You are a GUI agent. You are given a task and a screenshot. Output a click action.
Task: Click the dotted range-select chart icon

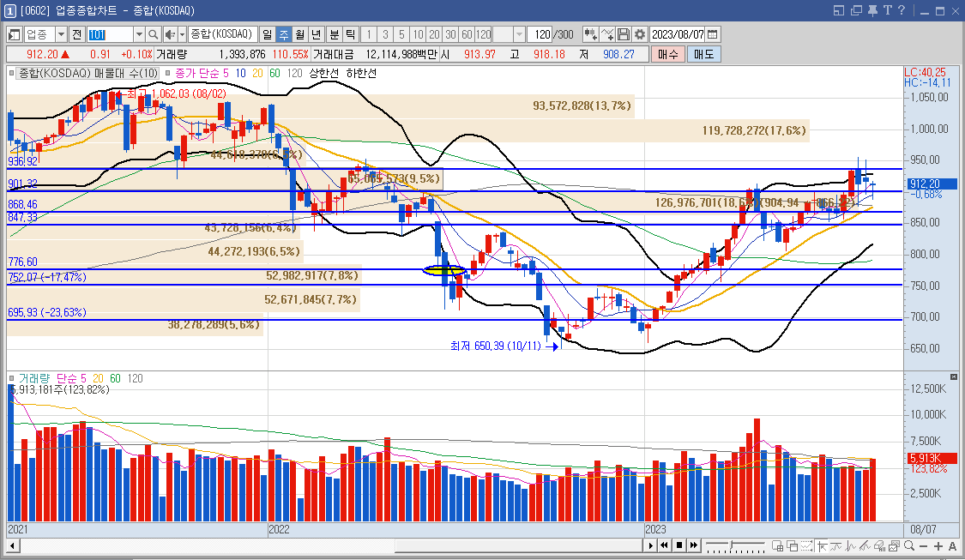click(807, 545)
